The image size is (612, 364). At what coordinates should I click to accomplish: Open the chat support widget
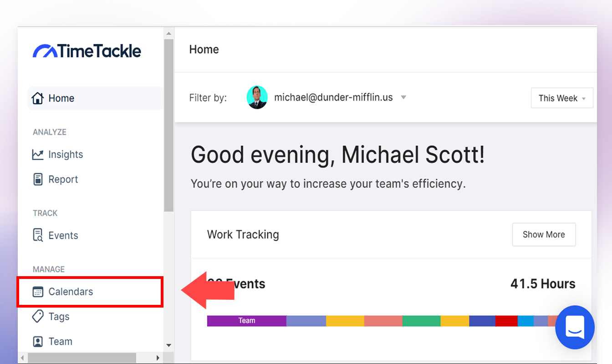(575, 327)
